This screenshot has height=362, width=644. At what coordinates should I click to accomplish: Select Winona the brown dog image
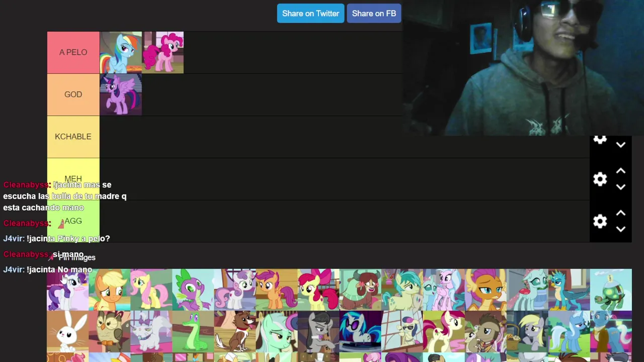point(234,331)
